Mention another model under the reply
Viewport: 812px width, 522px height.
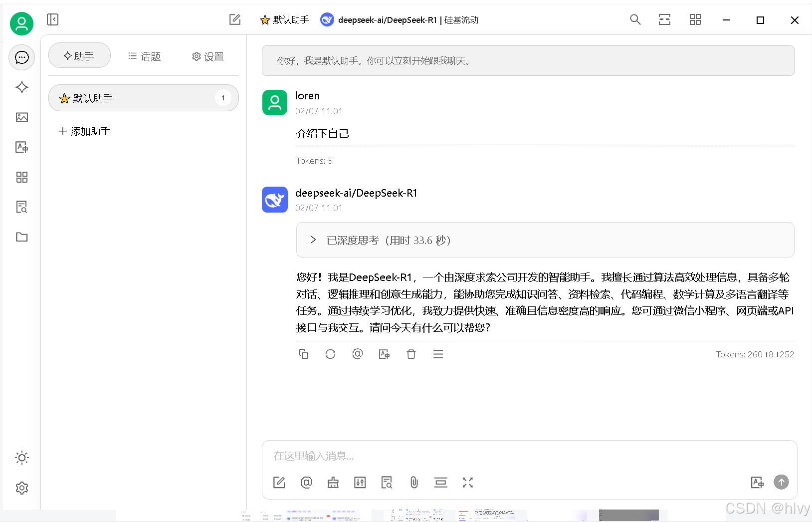point(357,354)
